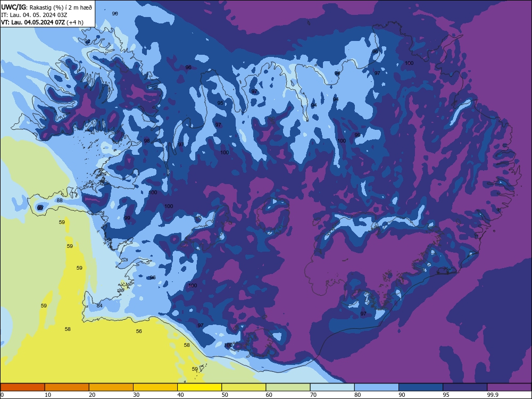Select the '56' humidity value on the map
532x399 pixels.
139,331
